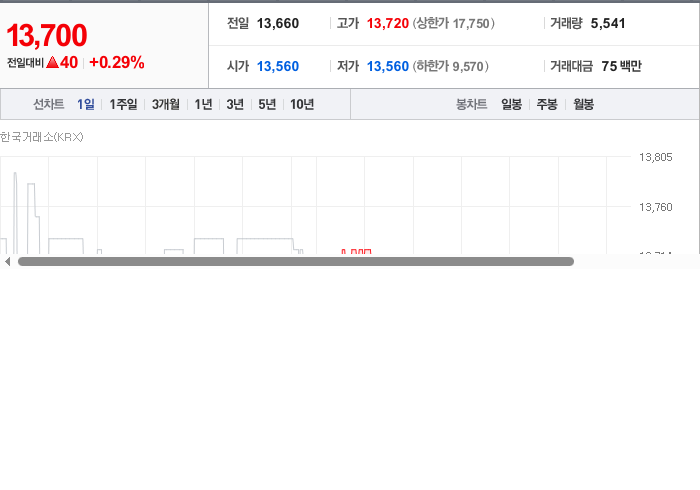This screenshot has width=700, height=490.
Task: Click the +0.29% change rate
Action: click(x=117, y=62)
